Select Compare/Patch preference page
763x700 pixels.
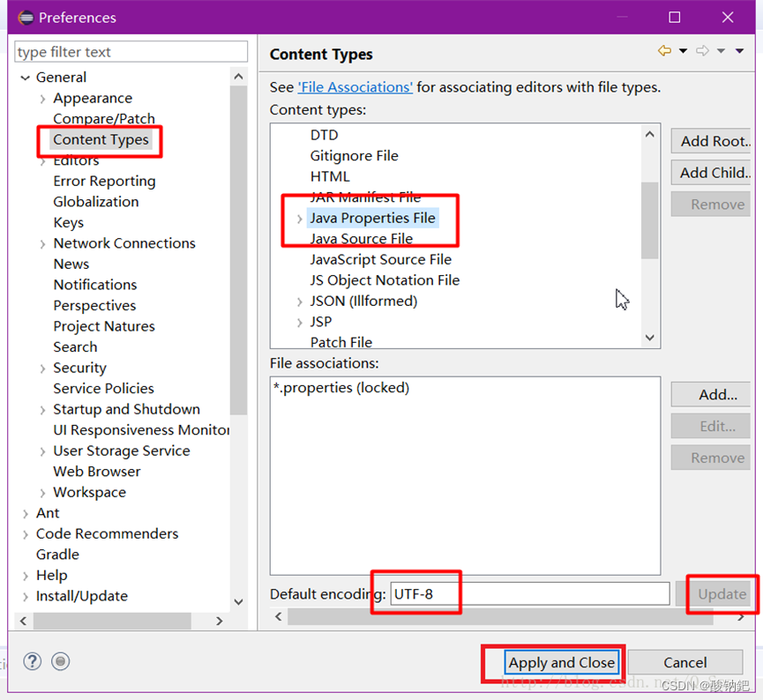pos(104,119)
